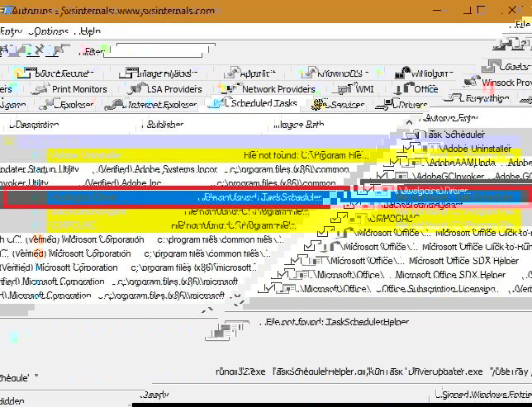532x407 pixels.
Task: Click the Office Subscription Licensing description text
Action: pos(437,289)
